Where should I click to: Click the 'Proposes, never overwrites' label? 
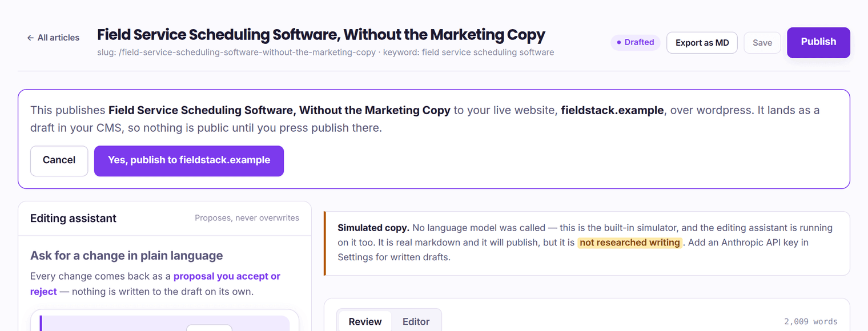click(x=247, y=218)
